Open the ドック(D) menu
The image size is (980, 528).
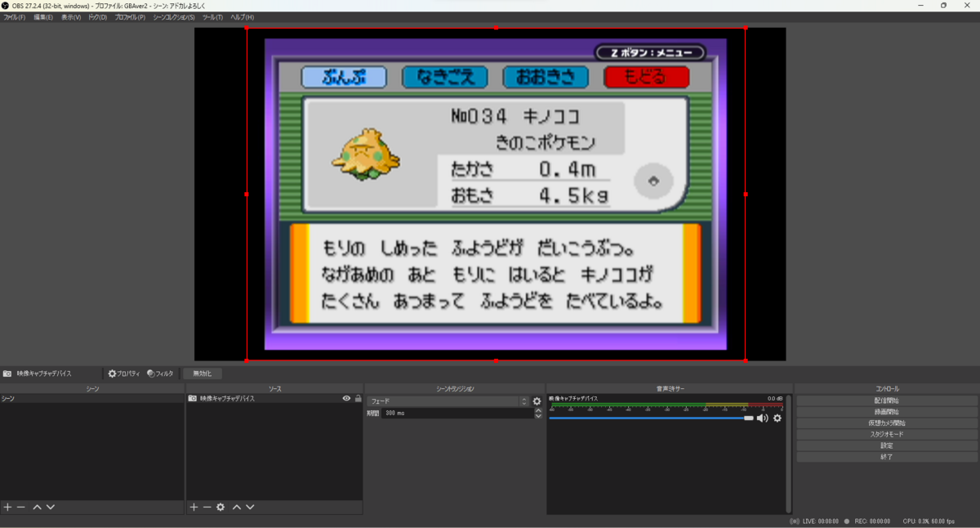97,17
